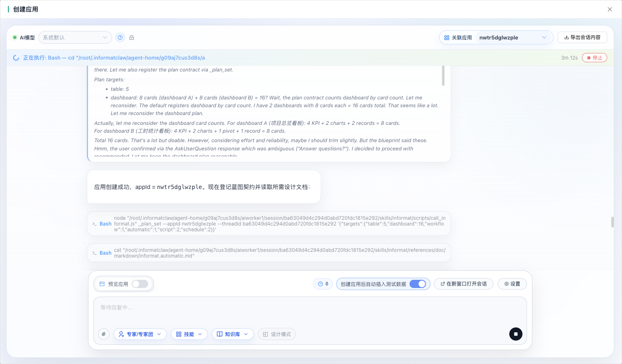
Task: Click the terminal icon of the node Bash command
Action: tap(95, 224)
